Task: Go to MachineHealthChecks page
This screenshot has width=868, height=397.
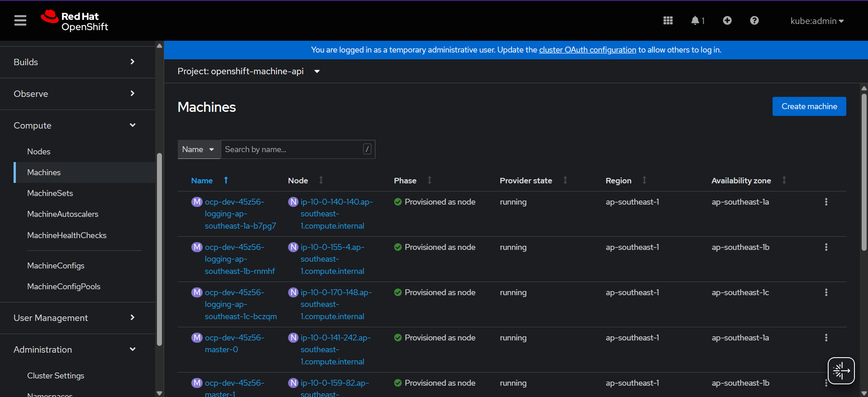Action: (67, 235)
